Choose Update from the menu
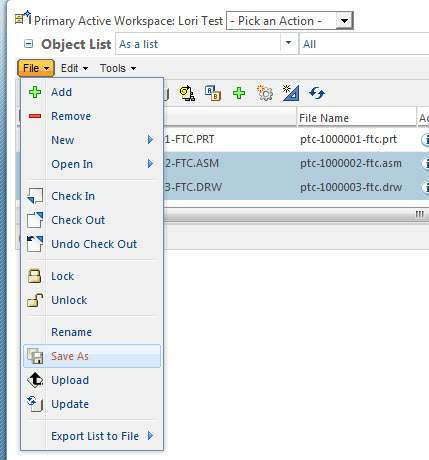This screenshot has height=460, width=429. pyautogui.click(x=92, y=404)
